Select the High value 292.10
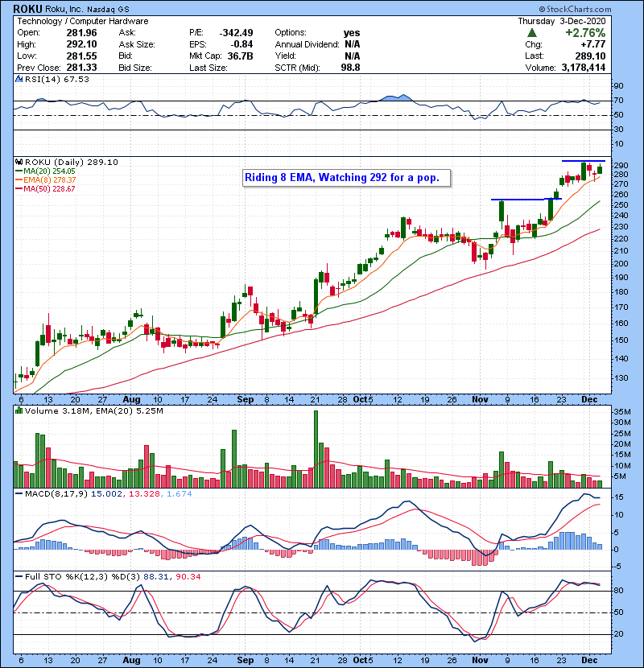Screen dimensions: 644x668 (x=81, y=44)
